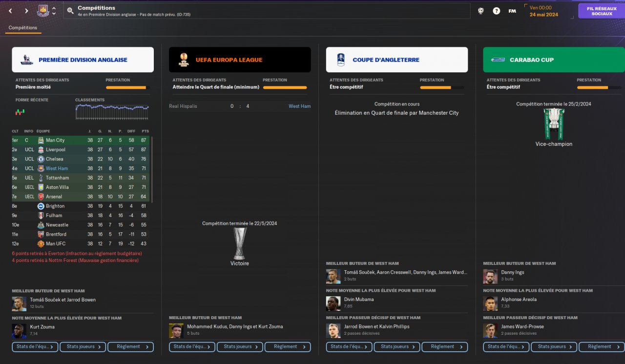Click West Ham in Europa League result
This screenshot has width=625, height=364.
point(299,106)
